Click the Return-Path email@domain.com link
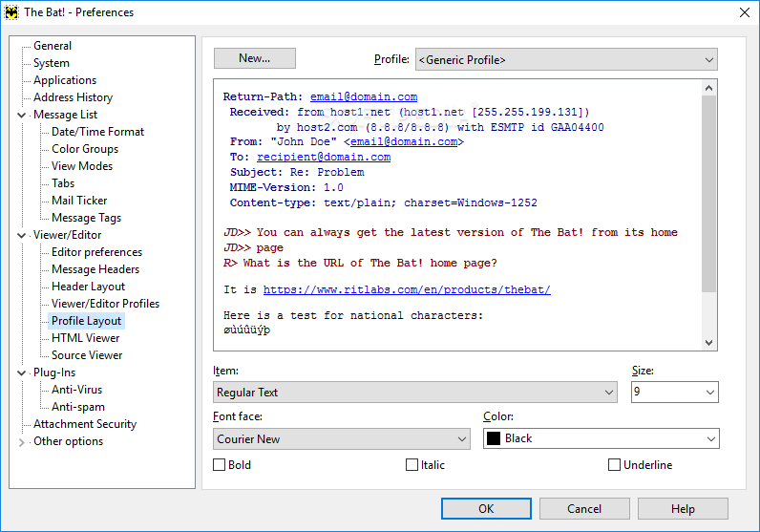 point(364,96)
